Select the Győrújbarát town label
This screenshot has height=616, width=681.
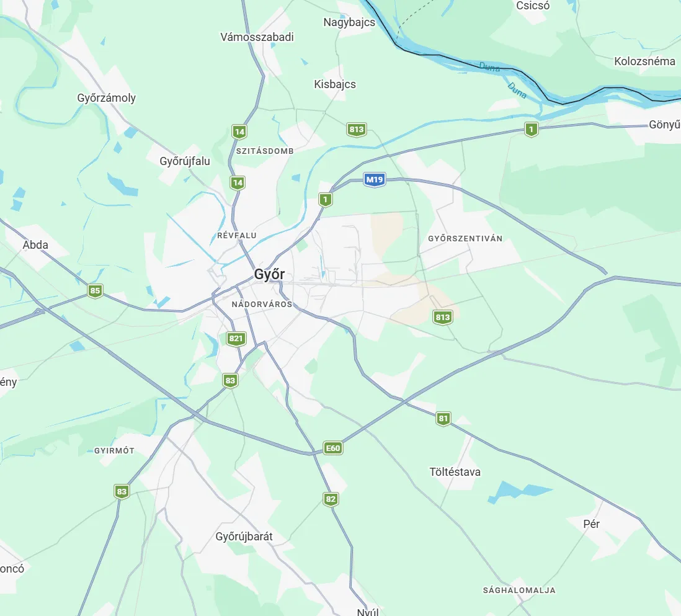click(244, 537)
